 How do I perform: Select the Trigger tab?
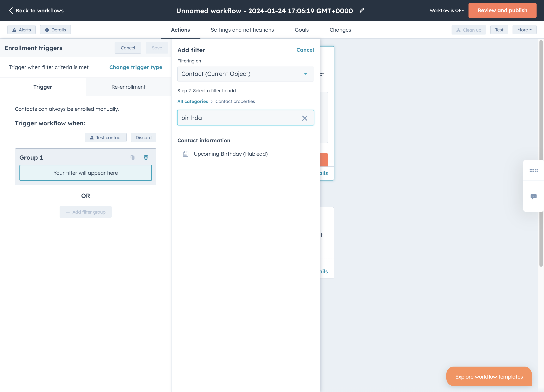[43, 87]
